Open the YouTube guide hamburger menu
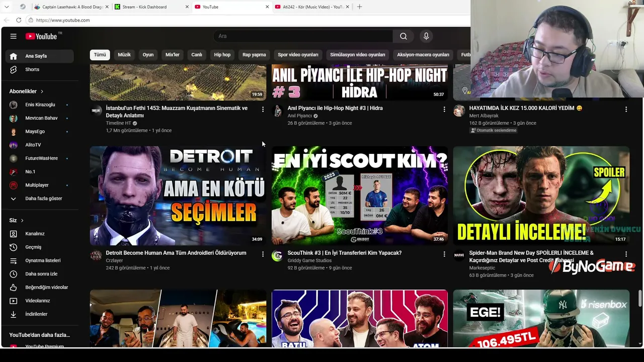 [x=14, y=36]
